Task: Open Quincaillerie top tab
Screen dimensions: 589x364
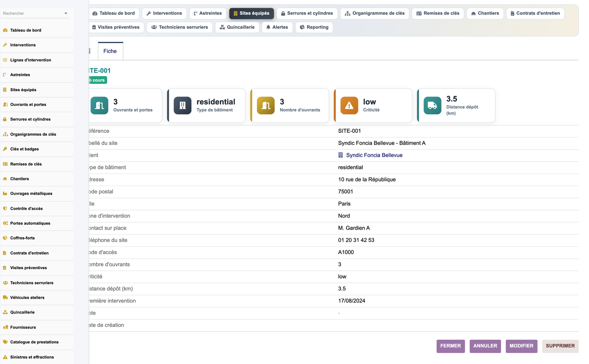Action: click(x=237, y=27)
